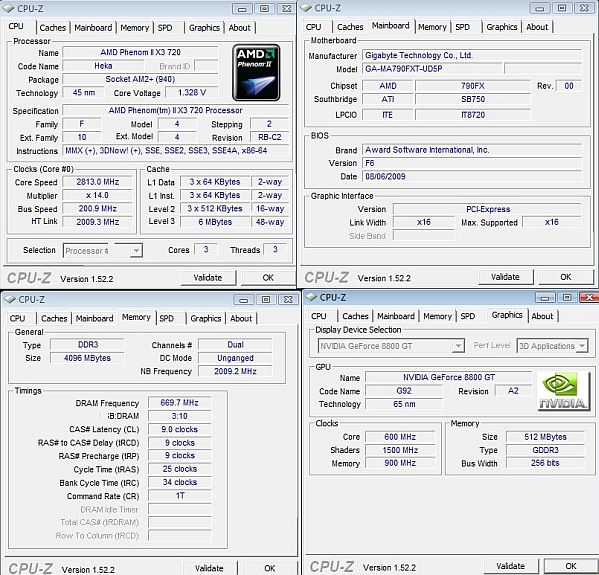Click the memory Type value DDR3
The width and height of the screenshot is (599, 575).
point(87,345)
